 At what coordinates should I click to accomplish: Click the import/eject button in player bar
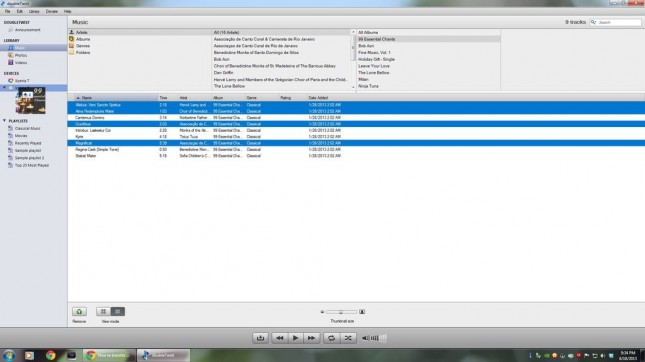click(260, 338)
